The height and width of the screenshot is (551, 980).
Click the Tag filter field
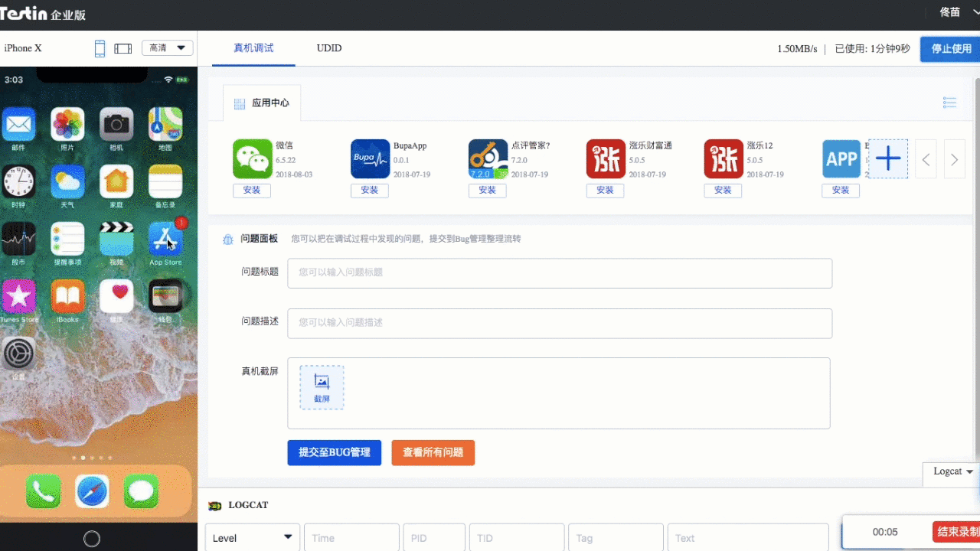click(x=616, y=538)
